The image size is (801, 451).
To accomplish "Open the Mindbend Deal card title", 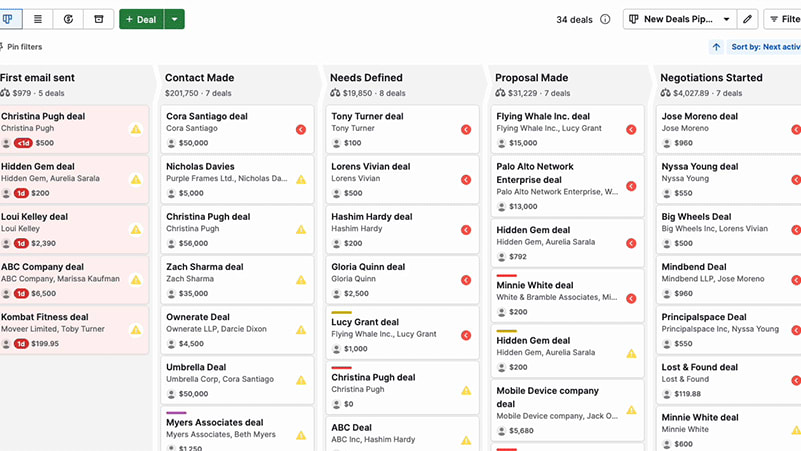I will (x=694, y=267).
